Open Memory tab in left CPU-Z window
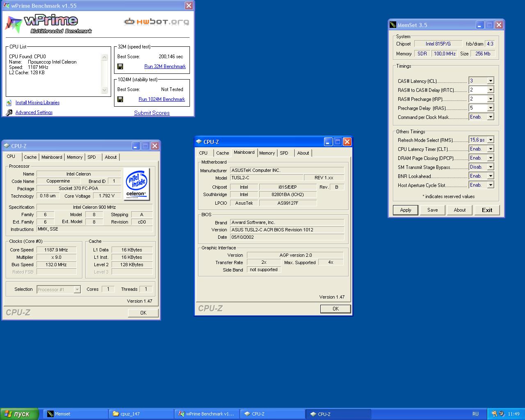The height and width of the screenshot is (420, 525). coord(75,157)
